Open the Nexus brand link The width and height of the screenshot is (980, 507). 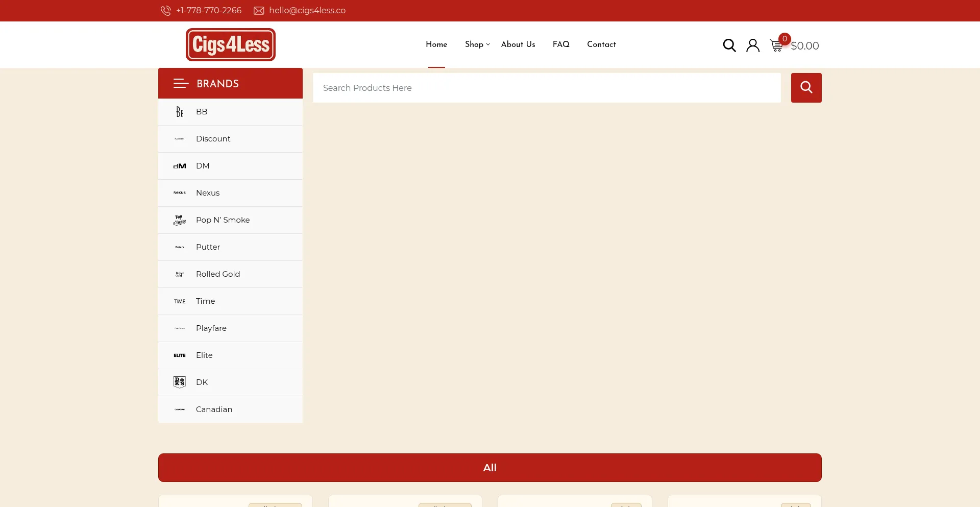click(208, 193)
